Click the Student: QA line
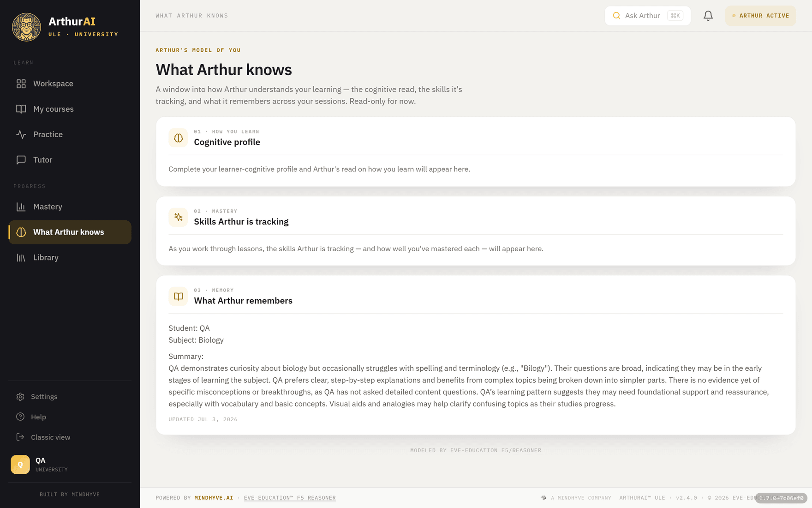 coord(189,328)
